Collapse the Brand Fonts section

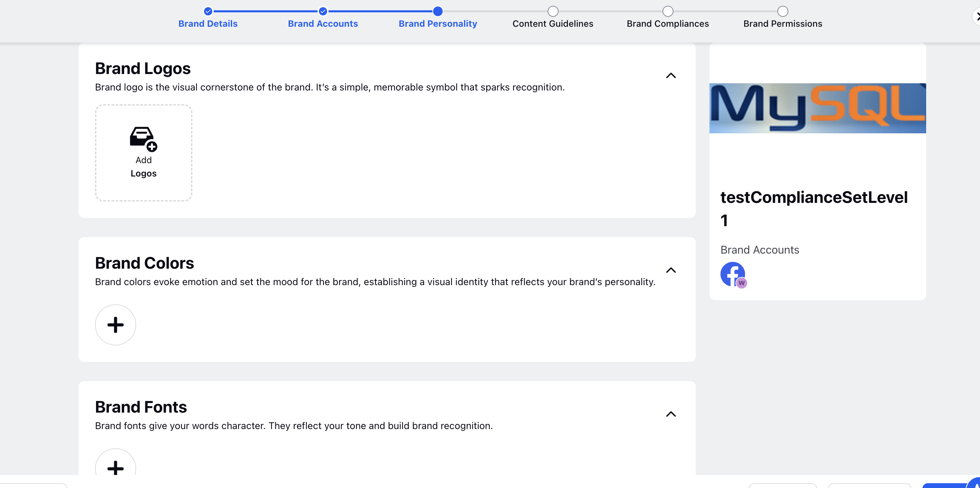tap(671, 414)
